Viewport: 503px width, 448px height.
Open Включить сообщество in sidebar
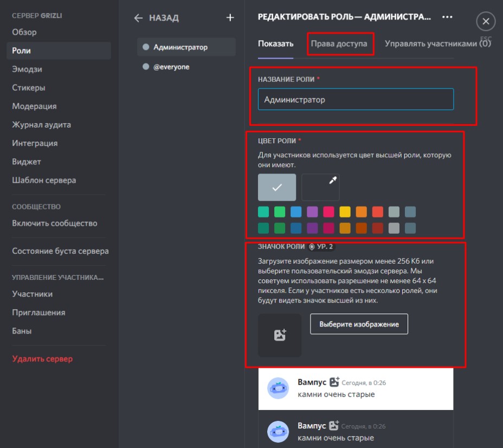(x=55, y=223)
